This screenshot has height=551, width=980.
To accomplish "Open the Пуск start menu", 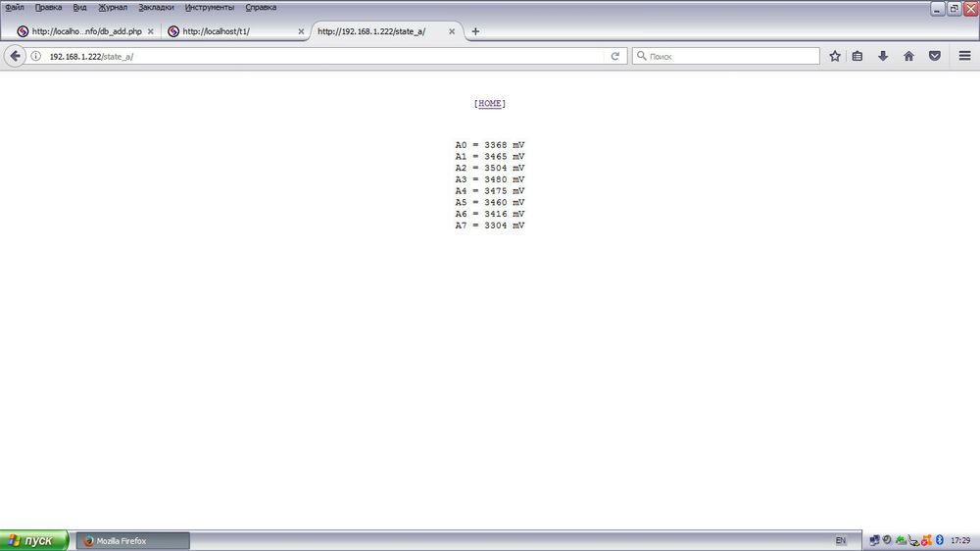I will coord(34,540).
